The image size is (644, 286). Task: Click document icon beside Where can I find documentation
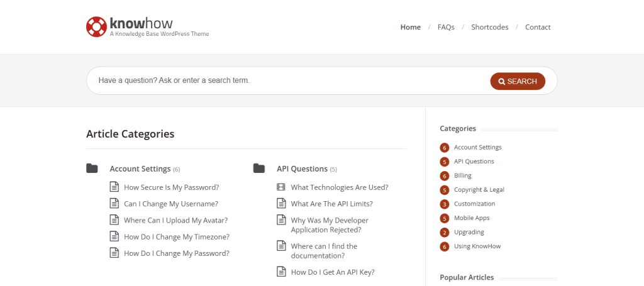[x=281, y=245]
